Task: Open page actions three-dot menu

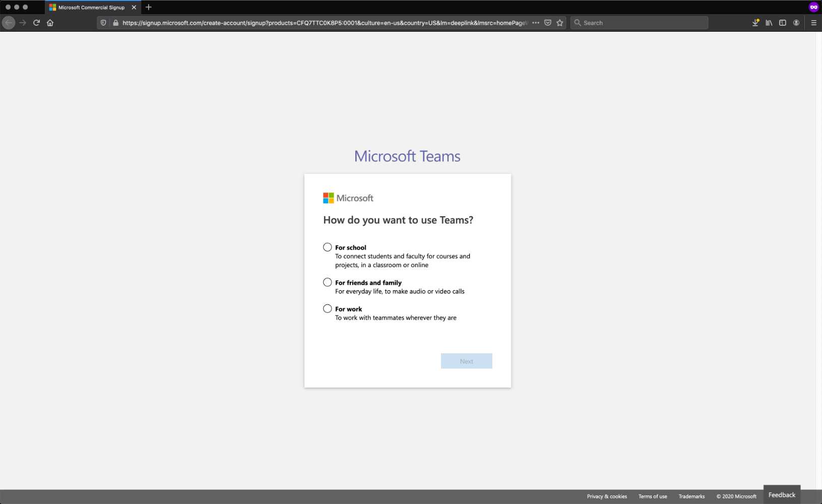Action: tap(536, 23)
